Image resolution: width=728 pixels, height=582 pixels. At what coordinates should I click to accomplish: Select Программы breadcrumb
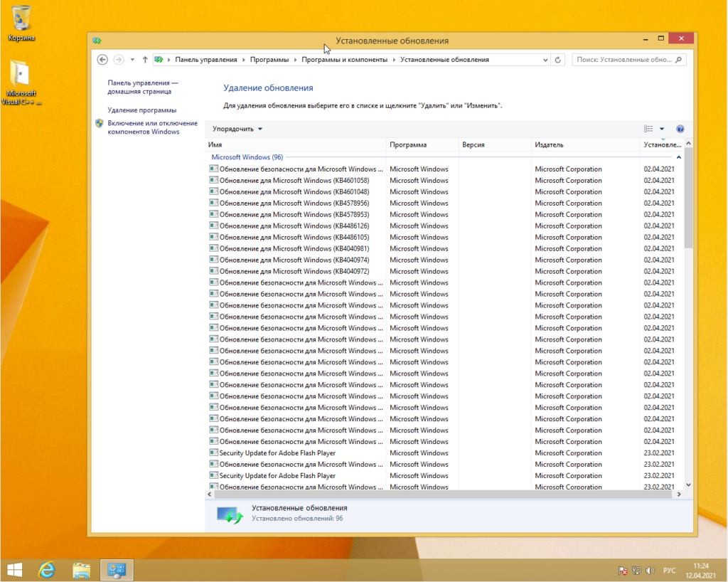click(x=269, y=60)
